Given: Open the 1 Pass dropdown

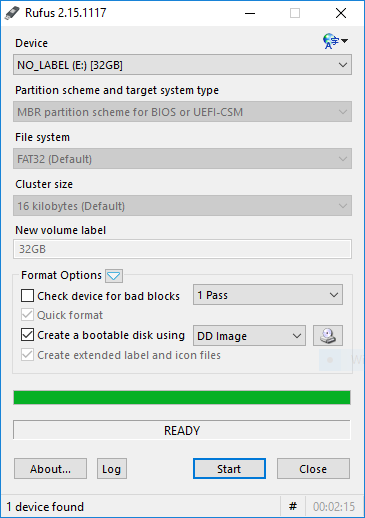Looking at the screenshot, I should (x=268, y=295).
